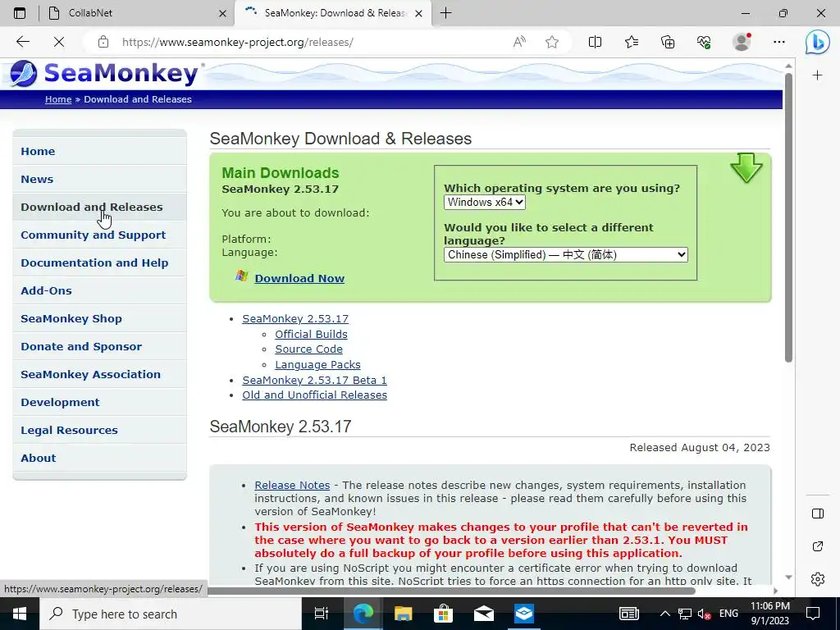840x630 pixels.
Task: Open link in new window sidebar icon
Action: (818, 546)
